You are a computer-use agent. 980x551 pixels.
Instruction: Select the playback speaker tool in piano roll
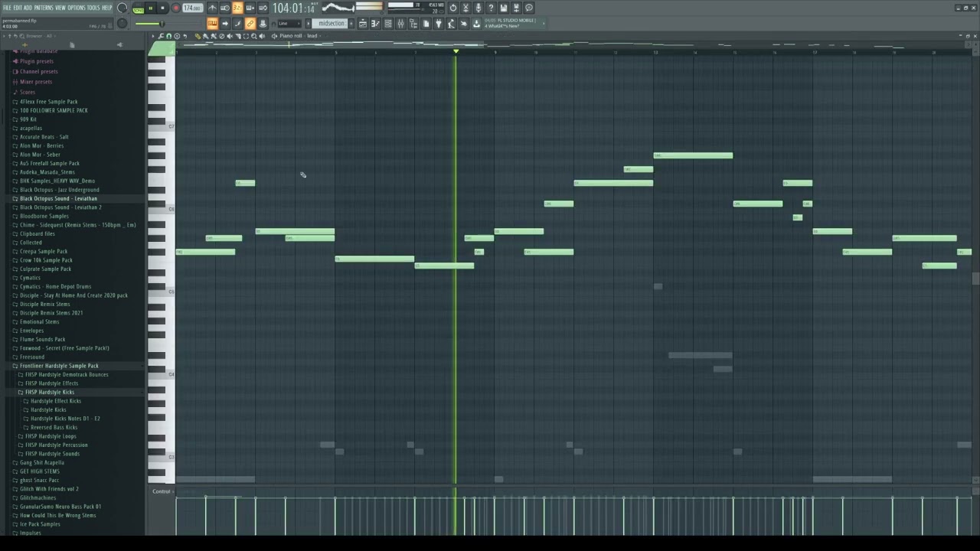262,36
